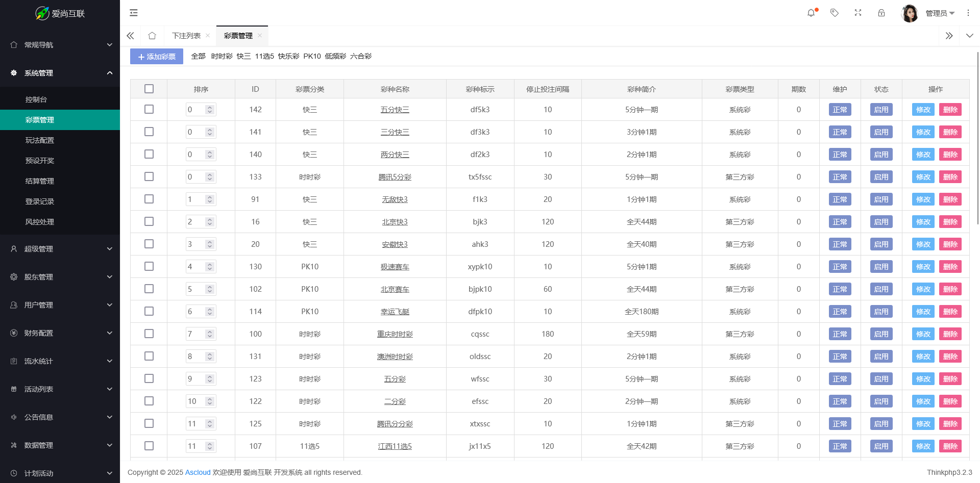Click the lock screen icon

point(881,13)
